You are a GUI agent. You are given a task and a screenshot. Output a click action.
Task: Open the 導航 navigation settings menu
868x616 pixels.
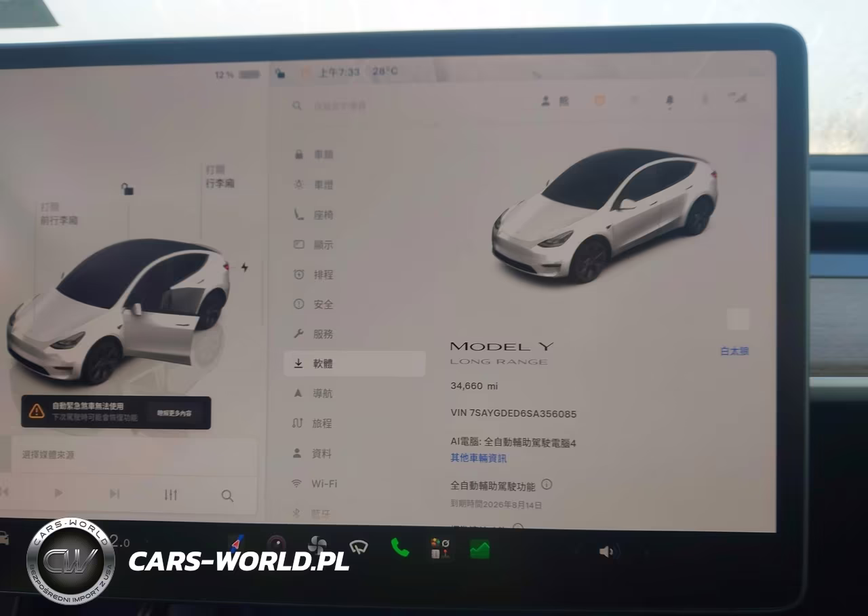(x=314, y=393)
